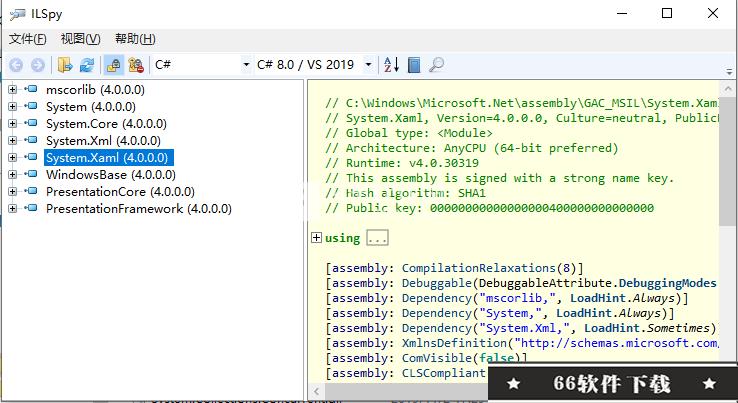Click the Debuggable attribute link

[436, 283]
